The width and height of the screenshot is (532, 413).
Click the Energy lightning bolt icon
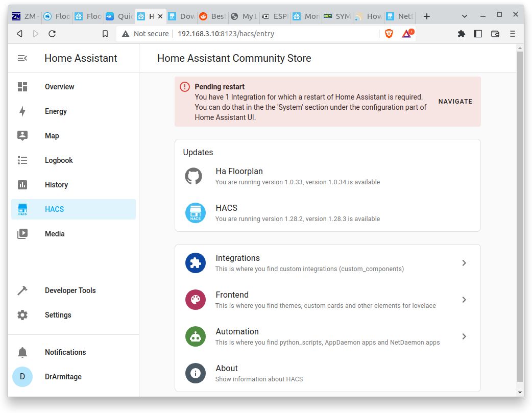click(22, 111)
